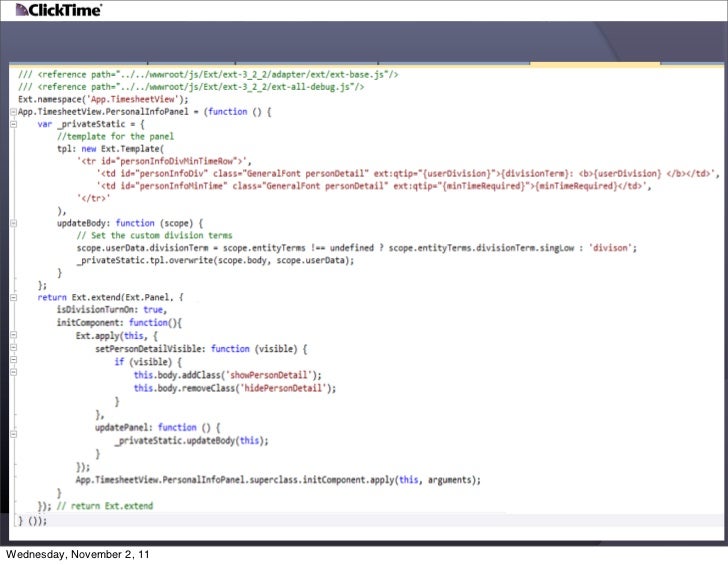Collapse the setPersonDetailVisible function block
The width and height of the screenshot is (728, 565).
point(13,347)
